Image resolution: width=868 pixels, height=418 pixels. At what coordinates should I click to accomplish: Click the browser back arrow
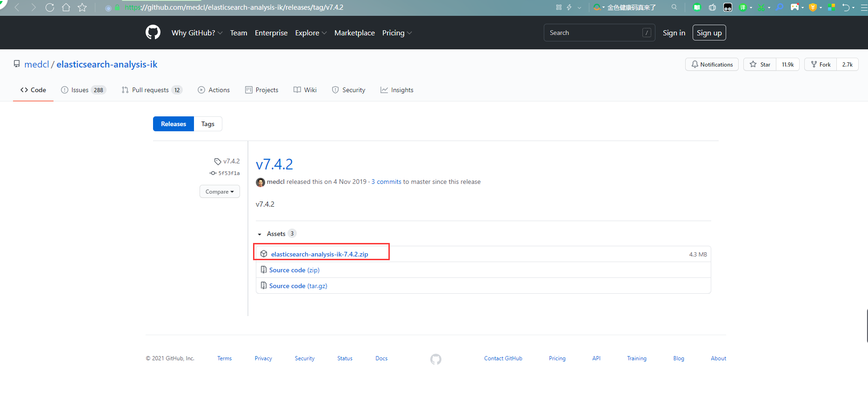(x=17, y=7)
